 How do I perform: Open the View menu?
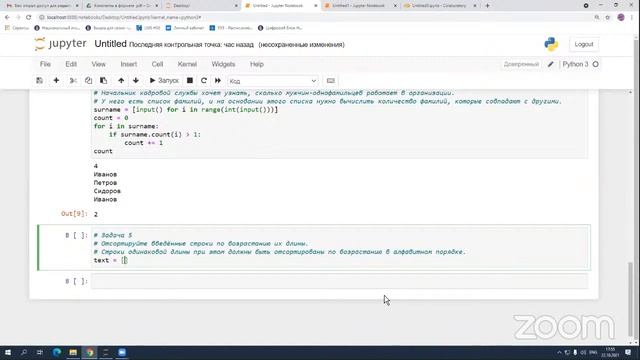(x=98, y=64)
